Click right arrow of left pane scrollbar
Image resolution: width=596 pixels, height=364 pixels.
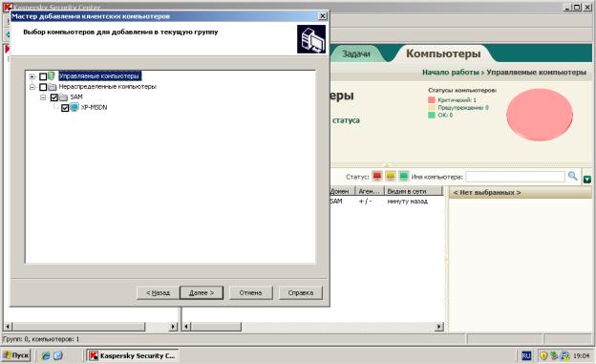click(x=173, y=327)
